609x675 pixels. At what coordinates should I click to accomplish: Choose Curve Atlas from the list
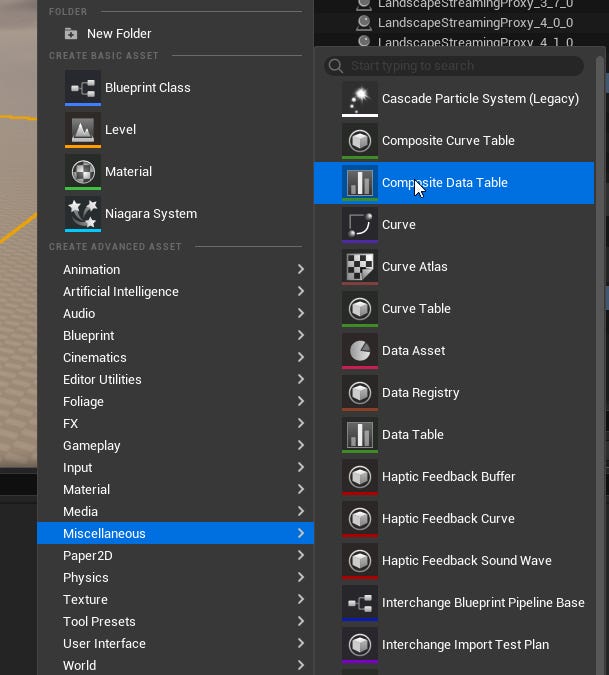[x=454, y=267]
